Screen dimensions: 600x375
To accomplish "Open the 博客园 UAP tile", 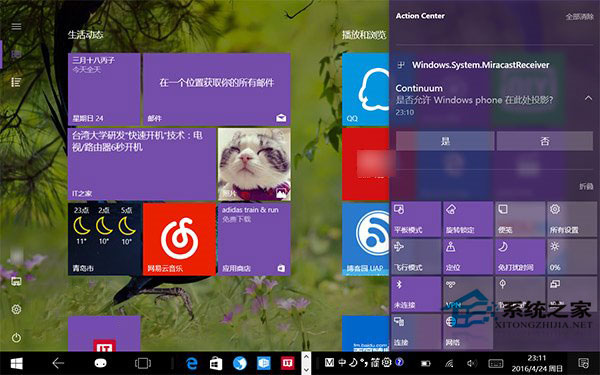I will [x=365, y=239].
